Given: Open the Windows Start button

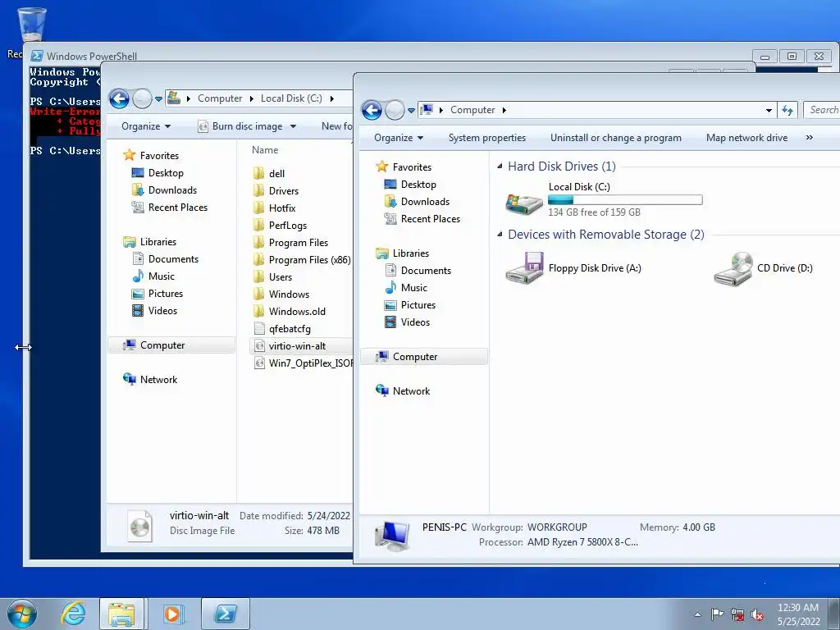Looking at the screenshot, I should (x=22, y=614).
